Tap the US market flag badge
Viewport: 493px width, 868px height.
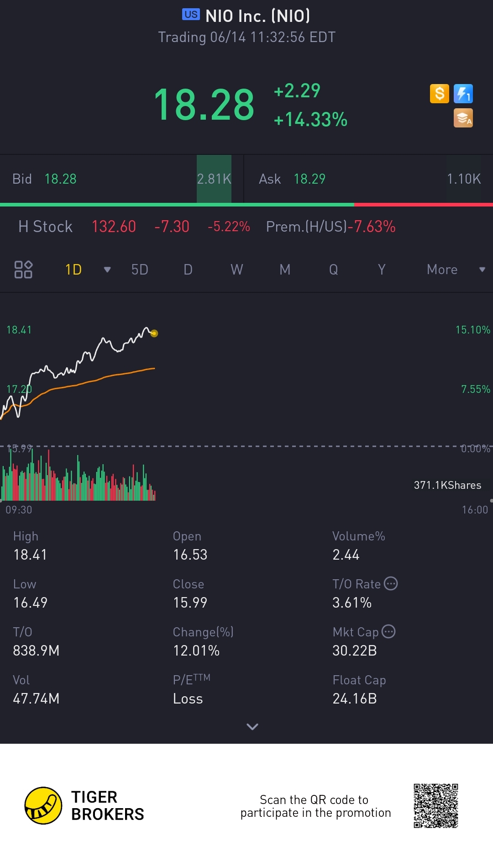191,15
